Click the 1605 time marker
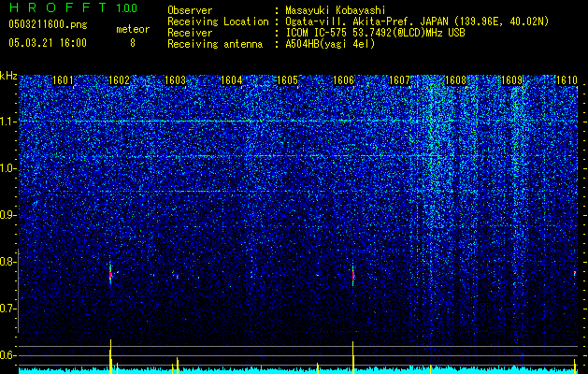The image size is (588, 374). coord(287,80)
